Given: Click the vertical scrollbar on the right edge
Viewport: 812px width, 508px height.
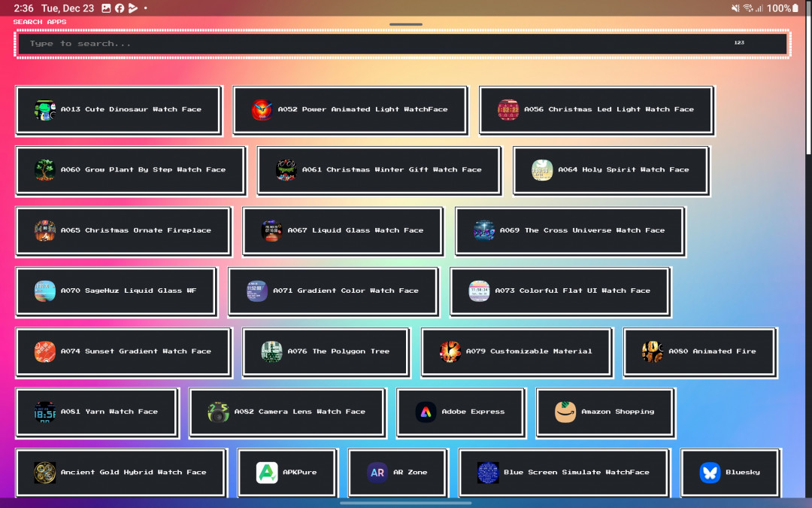Looking at the screenshot, I should 808,75.
